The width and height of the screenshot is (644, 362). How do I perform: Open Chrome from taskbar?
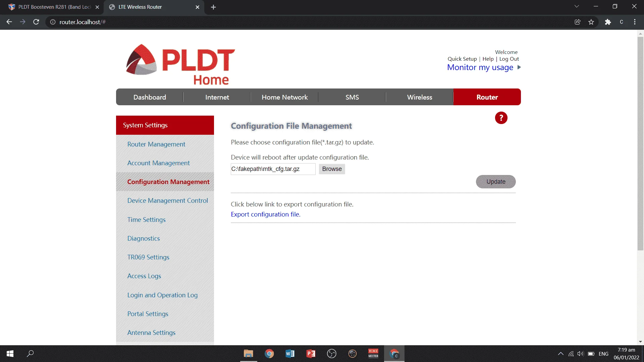click(269, 354)
